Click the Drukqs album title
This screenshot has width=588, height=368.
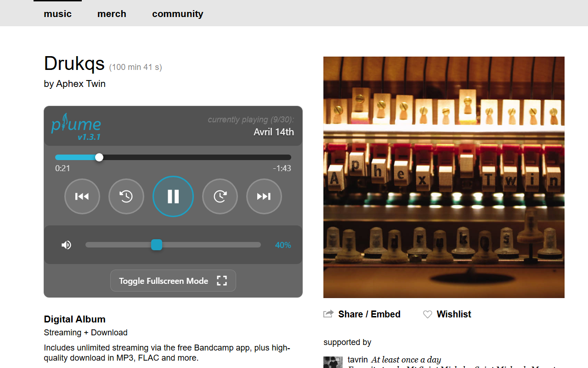74,63
